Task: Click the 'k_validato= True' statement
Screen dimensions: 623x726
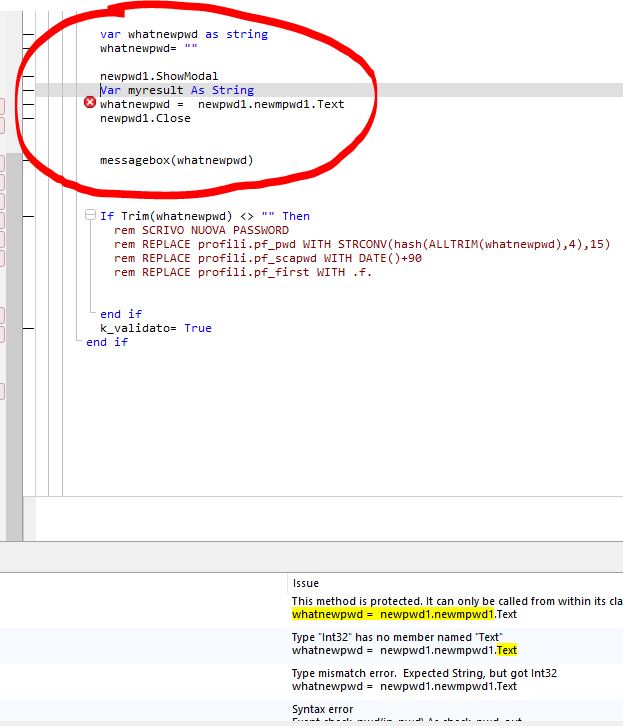Action: pyautogui.click(x=155, y=328)
